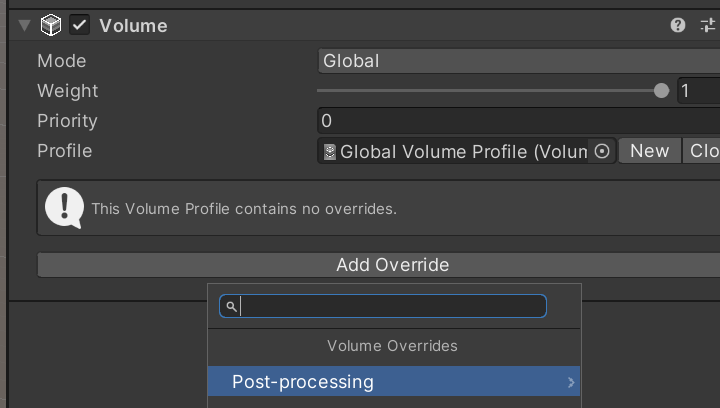Open the Profile object picker circle icon
This screenshot has height=408, width=720.
(602, 151)
